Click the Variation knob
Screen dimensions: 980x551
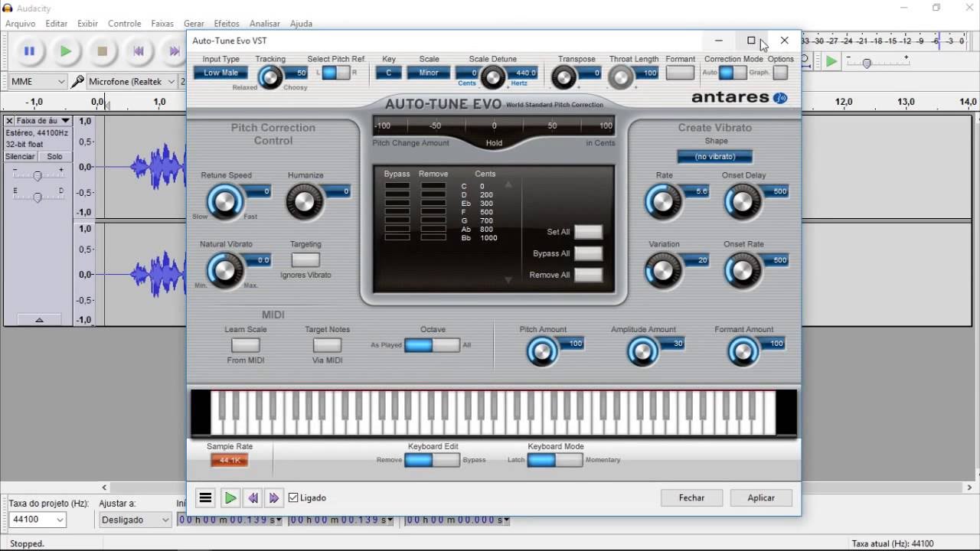[x=663, y=270]
